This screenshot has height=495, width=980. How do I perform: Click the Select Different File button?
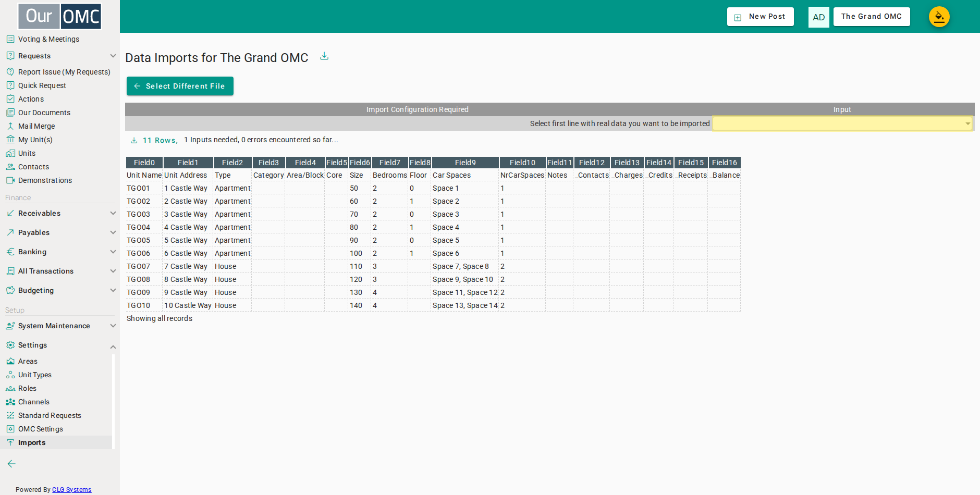tap(180, 86)
